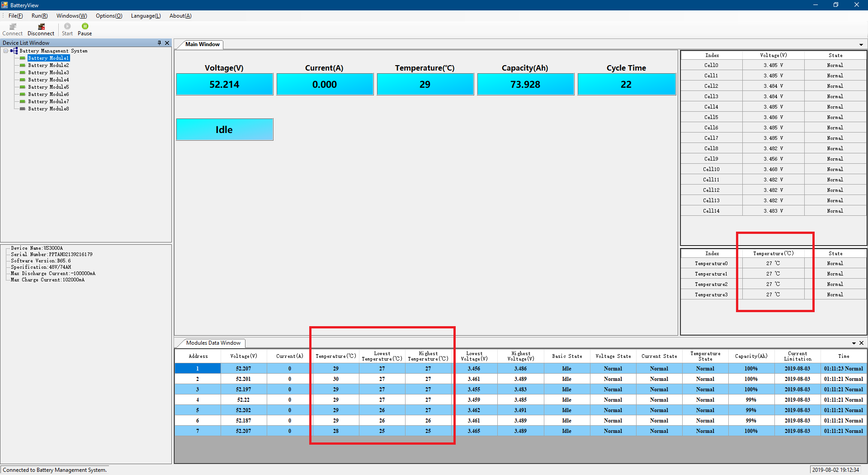Screen dimensions: 868x475
Task: Click the Connect toolbar icon
Action: [13, 27]
